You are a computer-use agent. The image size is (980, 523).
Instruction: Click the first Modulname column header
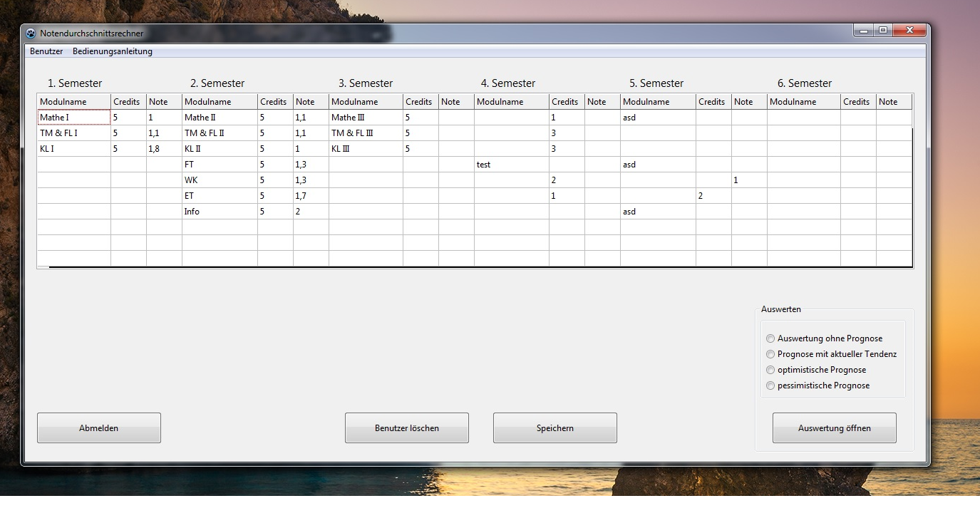(74, 102)
